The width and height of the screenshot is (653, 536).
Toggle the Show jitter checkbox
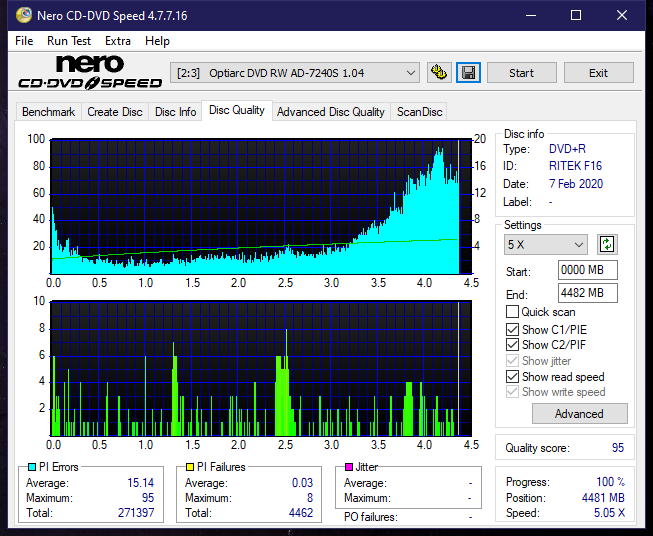pos(512,361)
